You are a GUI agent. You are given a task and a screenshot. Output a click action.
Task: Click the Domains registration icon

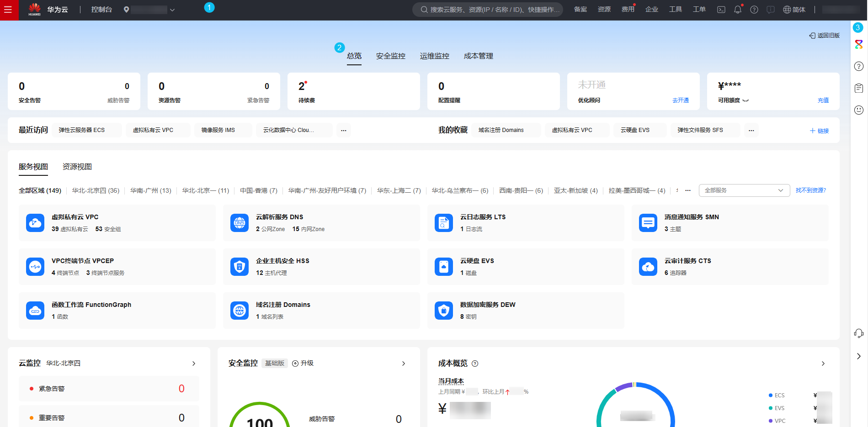[240, 311]
